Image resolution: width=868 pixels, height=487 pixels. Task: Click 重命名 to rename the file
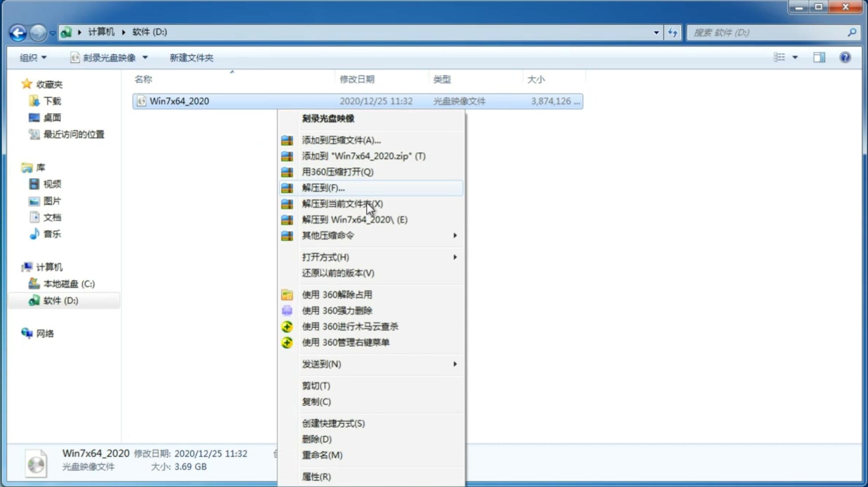[322, 455]
